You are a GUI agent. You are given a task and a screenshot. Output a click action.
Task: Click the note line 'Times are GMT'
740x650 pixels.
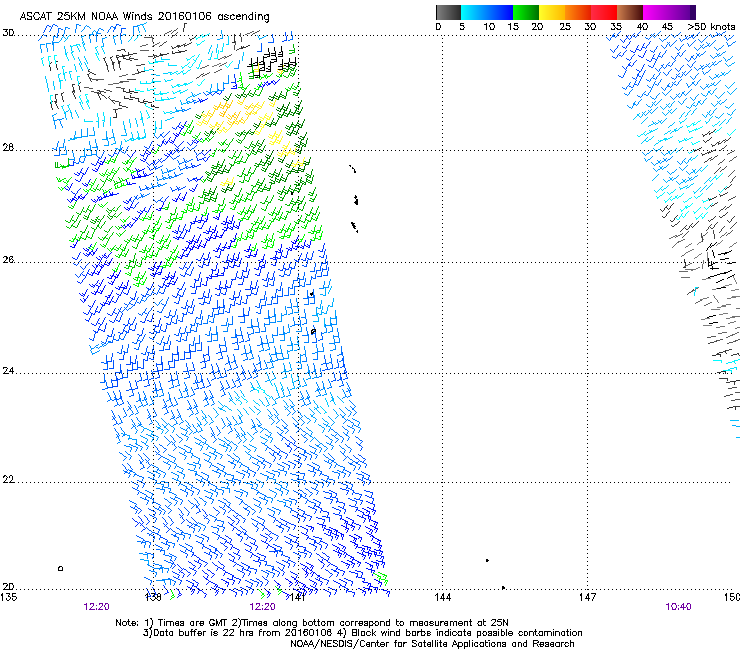[x=192, y=623]
